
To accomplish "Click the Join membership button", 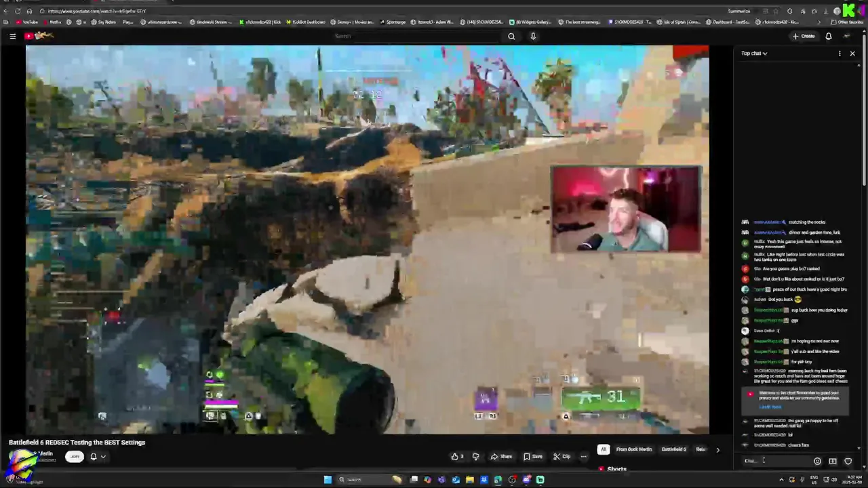I will tap(75, 456).
